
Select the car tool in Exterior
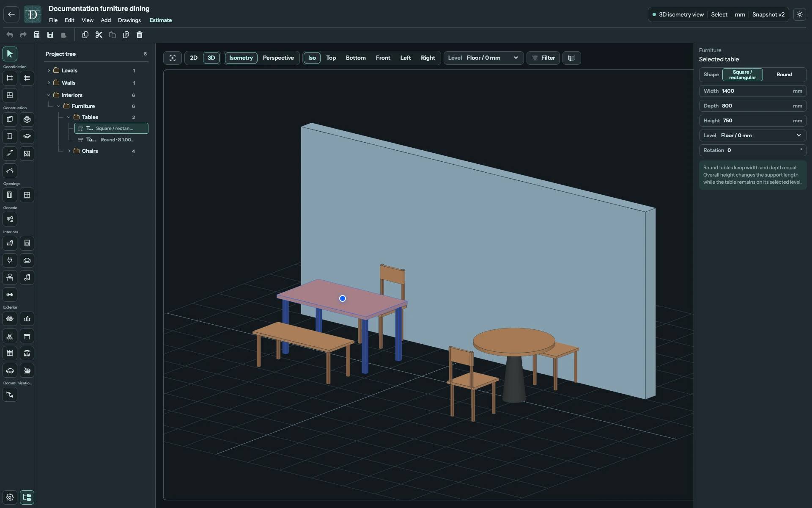pyautogui.click(x=10, y=370)
